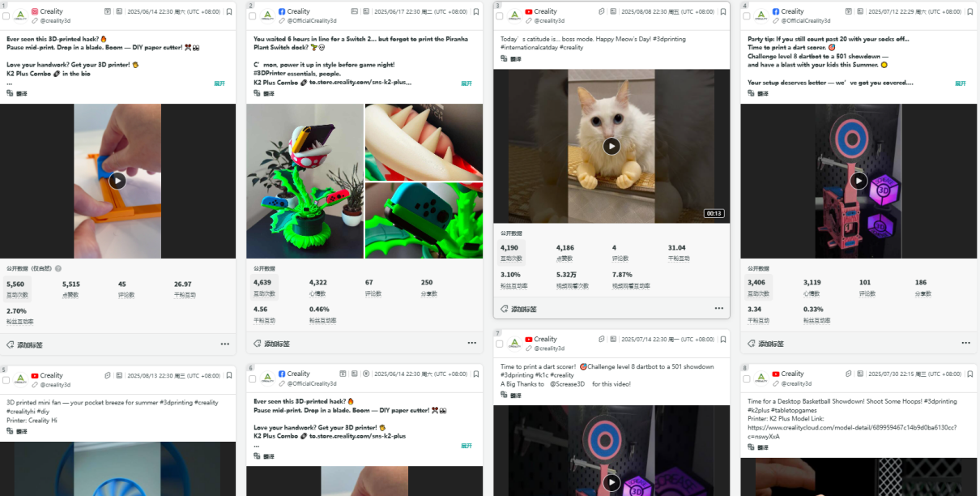The width and height of the screenshot is (980, 496).
Task: Click info icon beside public data label
Action: [58, 268]
